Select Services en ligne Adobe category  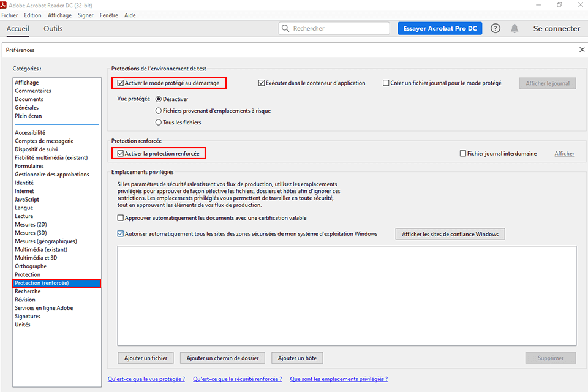[44, 308]
